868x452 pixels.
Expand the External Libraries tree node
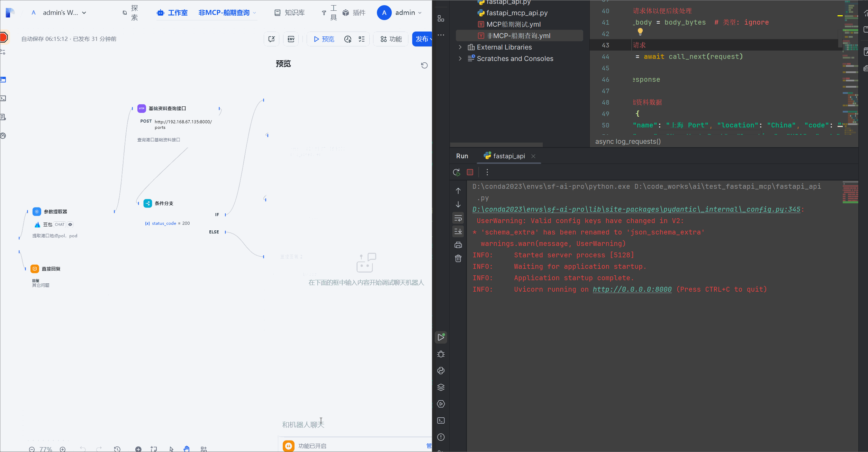[460, 47]
